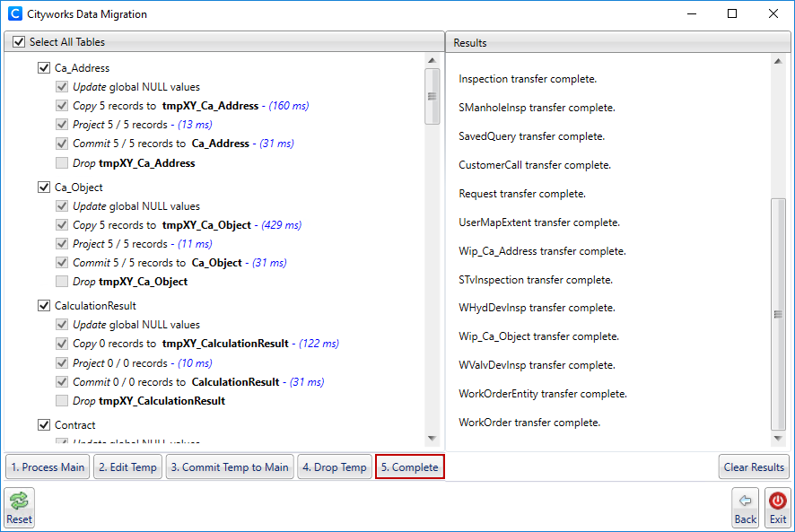Toggle Copy 0 records to tmpXY_CalculationResult checkbox
The image size is (795, 532).
[x=62, y=344]
